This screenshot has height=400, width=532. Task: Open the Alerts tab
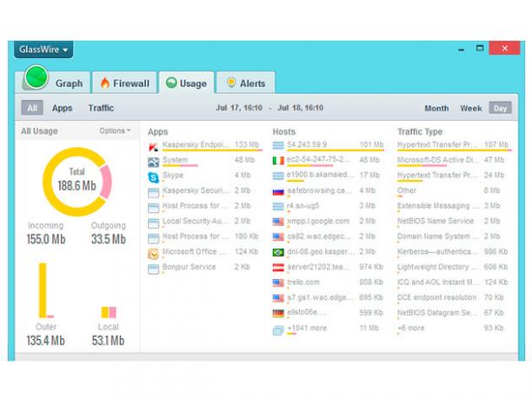(246, 83)
